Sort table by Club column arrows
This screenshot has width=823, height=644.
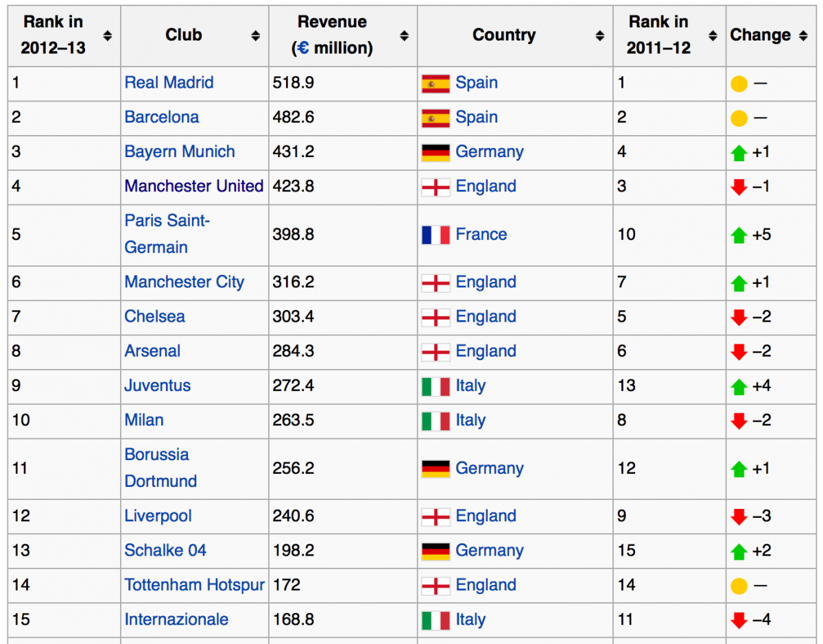(255, 36)
